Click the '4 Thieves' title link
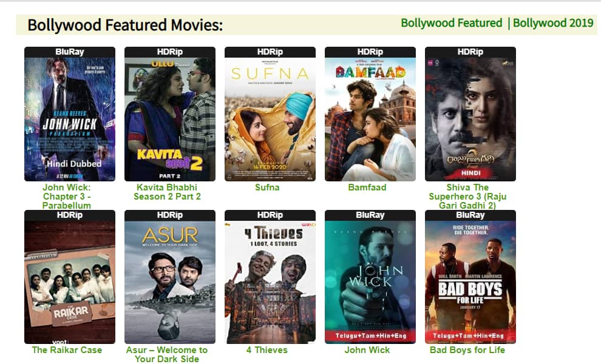Image resolution: width=601 pixels, height=364 pixels. pyautogui.click(x=267, y=350)
